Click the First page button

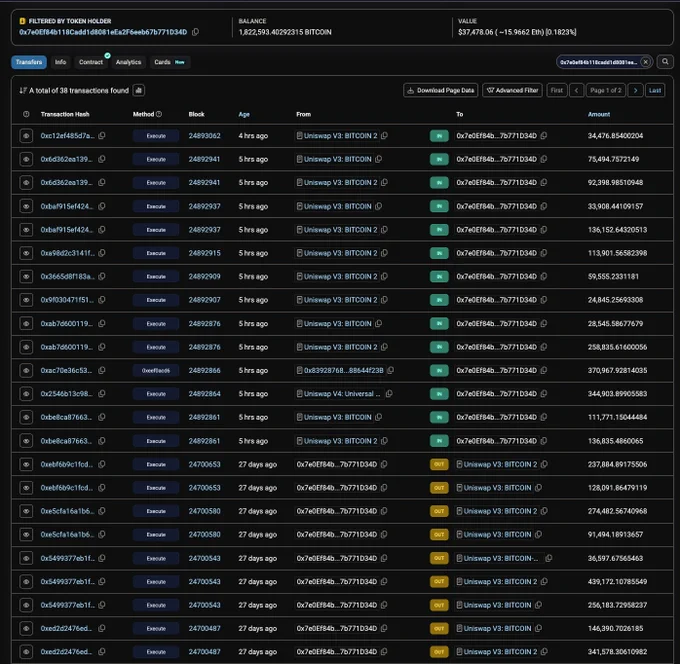(557, 90)
